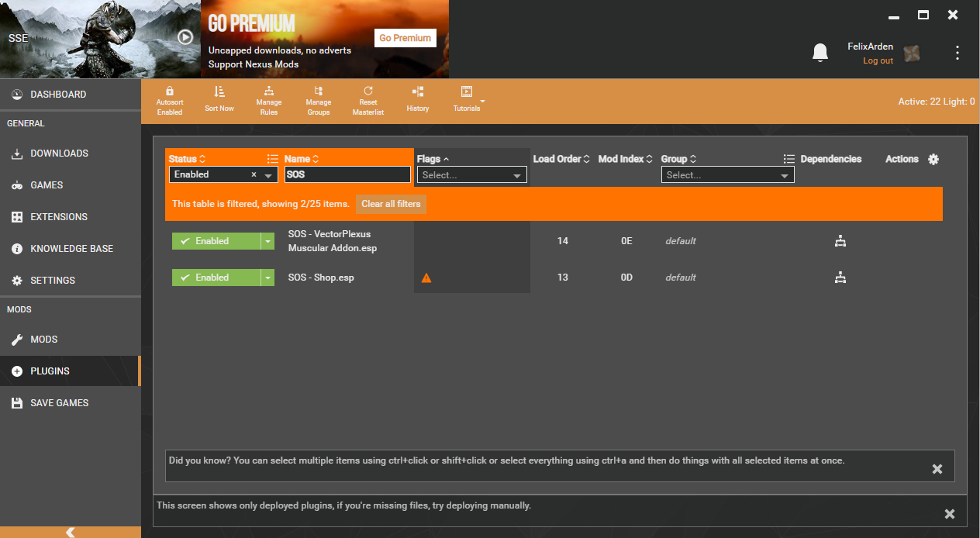
Task: Click the Name filter text field
Action: [x=347, y=175]
